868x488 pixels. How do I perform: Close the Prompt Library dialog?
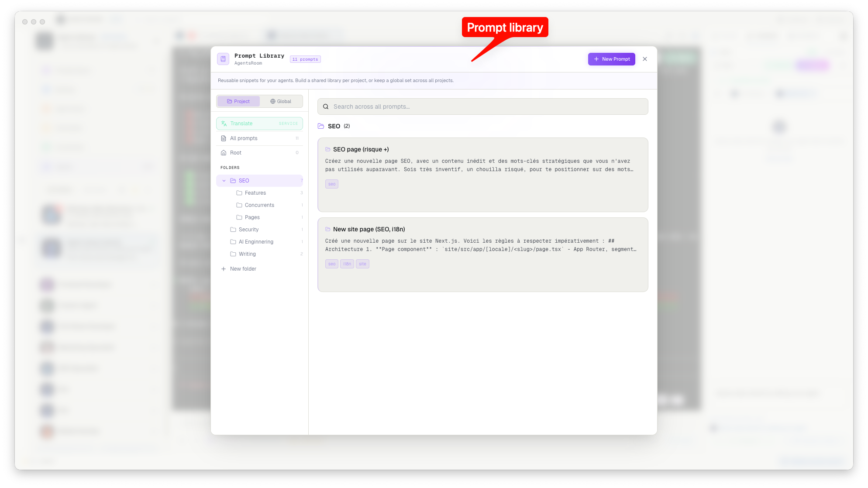point(645,59)
